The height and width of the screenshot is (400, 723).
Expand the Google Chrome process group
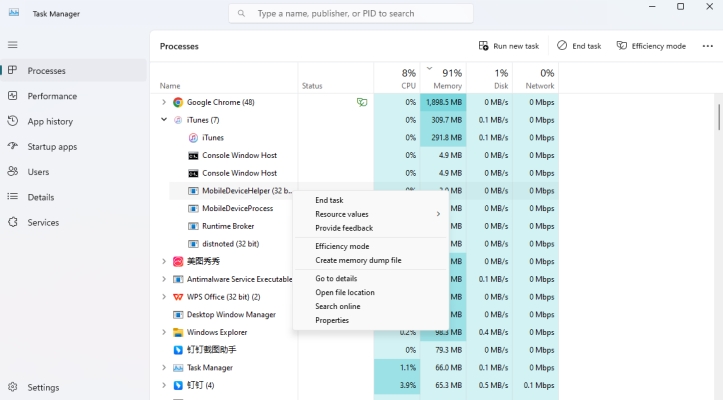[164, 102]
